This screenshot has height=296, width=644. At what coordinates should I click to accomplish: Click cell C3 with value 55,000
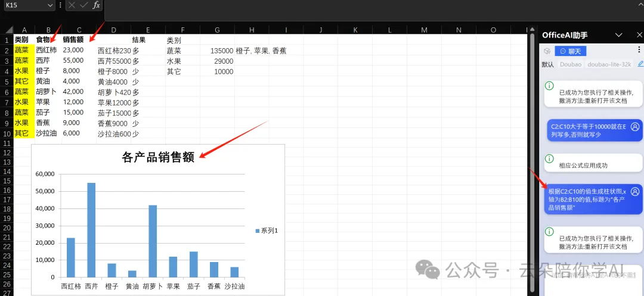[79, 60]
